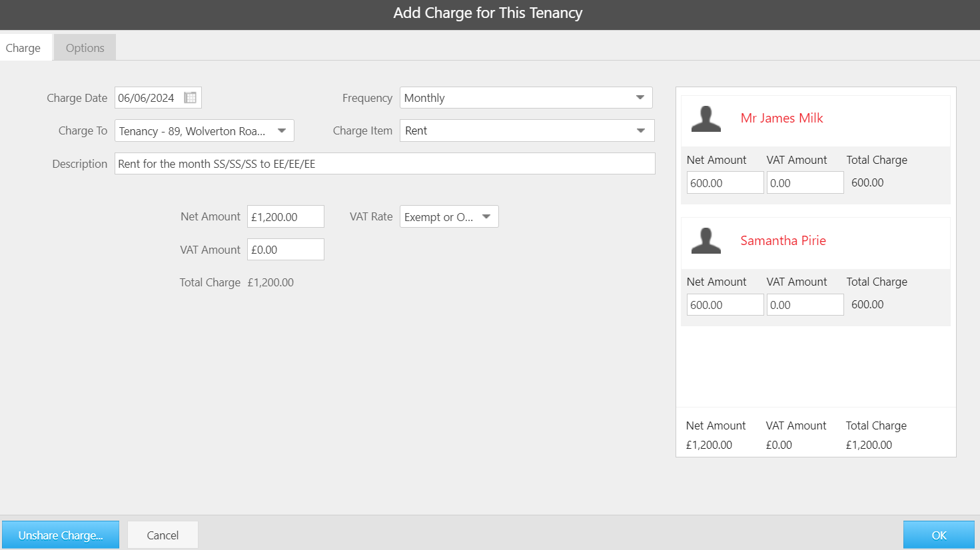Screen dimensions: 980x550
Task: Click the main VAT Amount £0.00 field
Action: click(x=286, y=250)
